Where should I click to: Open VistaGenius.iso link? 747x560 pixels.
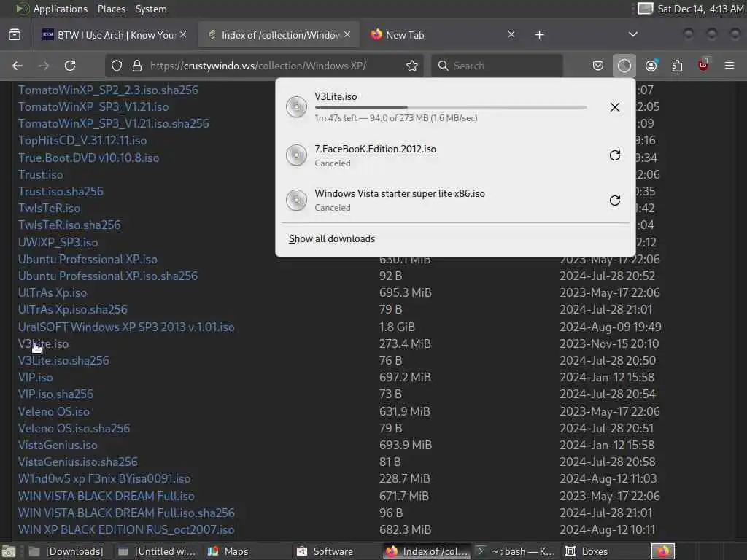[x=58, y=445]
